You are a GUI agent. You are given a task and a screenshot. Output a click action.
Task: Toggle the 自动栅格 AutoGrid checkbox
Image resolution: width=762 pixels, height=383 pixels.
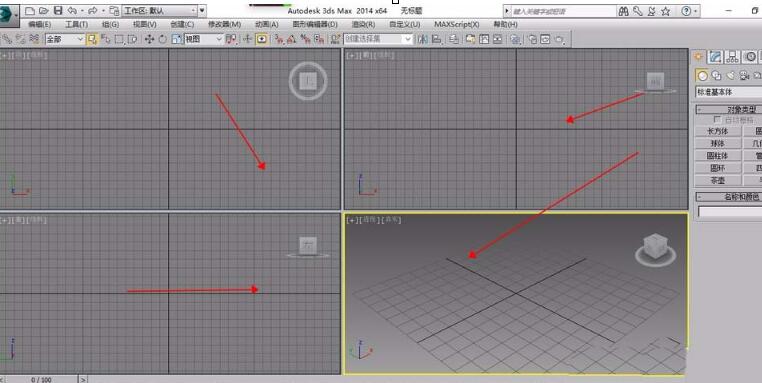point(717,120)
